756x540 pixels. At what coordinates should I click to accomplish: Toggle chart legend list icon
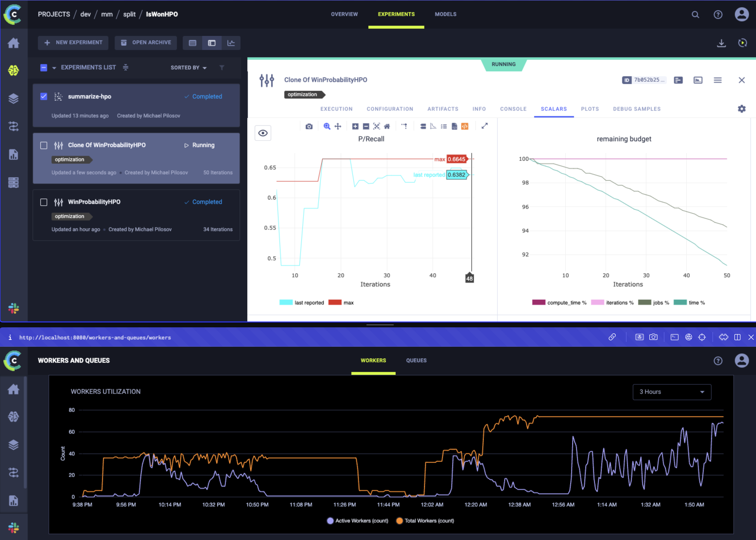444,126
